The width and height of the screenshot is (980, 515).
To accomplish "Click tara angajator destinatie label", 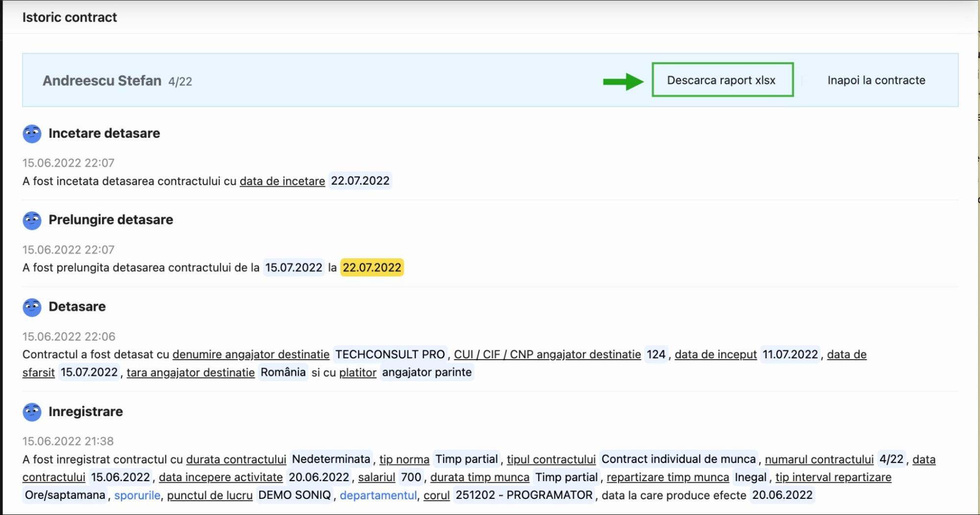I will pyautogui.click(x=191, y=372).
